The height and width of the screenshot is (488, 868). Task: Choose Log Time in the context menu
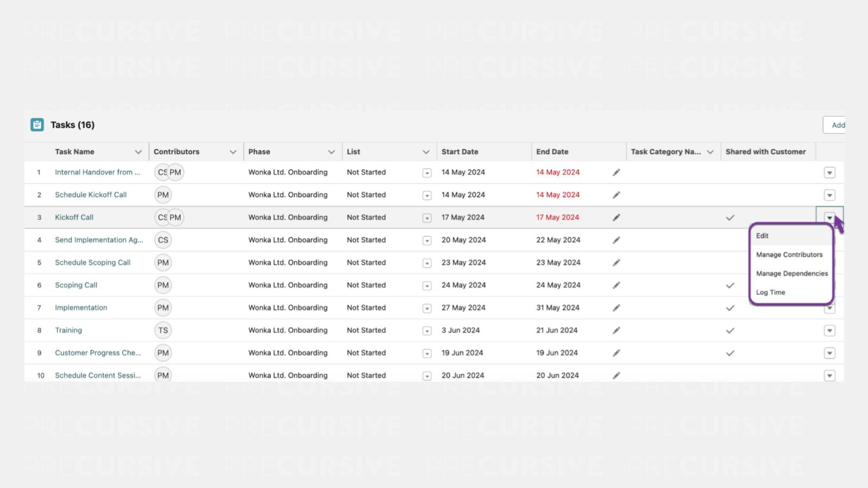(x=770, y=292)
